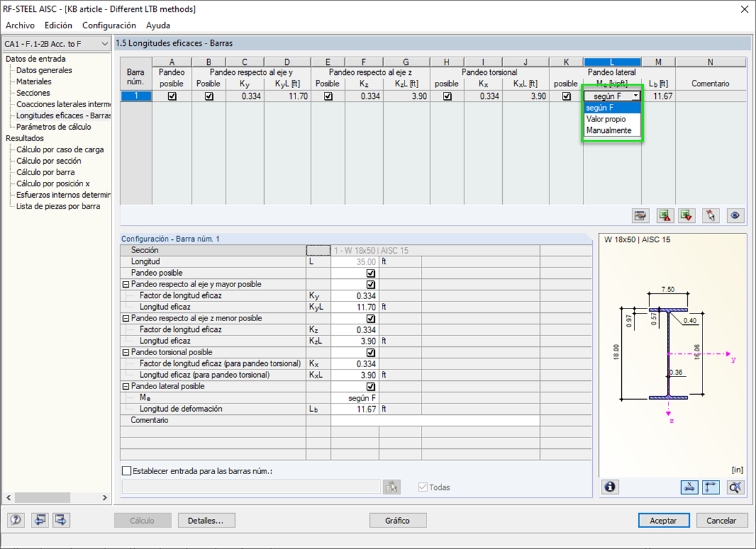Toggle section dimensions display icon
756x549 pixels.
[689, 487]
